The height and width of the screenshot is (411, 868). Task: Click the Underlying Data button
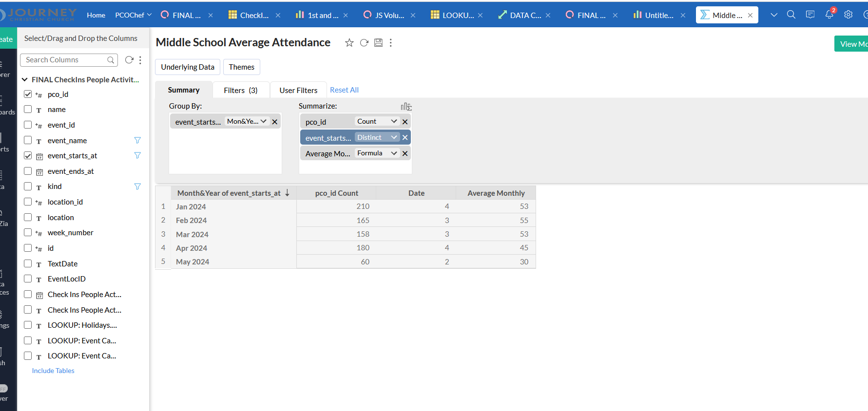coord(188,67)
